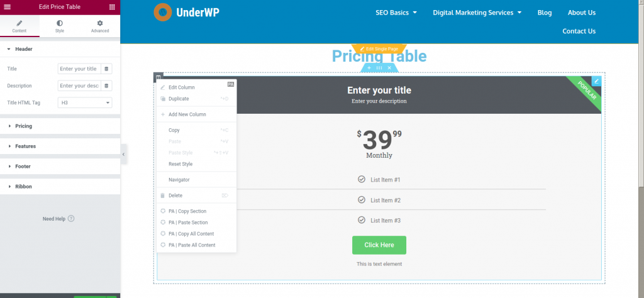Click the Need Help question mark icon
Image resolution: width=644 pixels, height=298 pixels.
71,219
